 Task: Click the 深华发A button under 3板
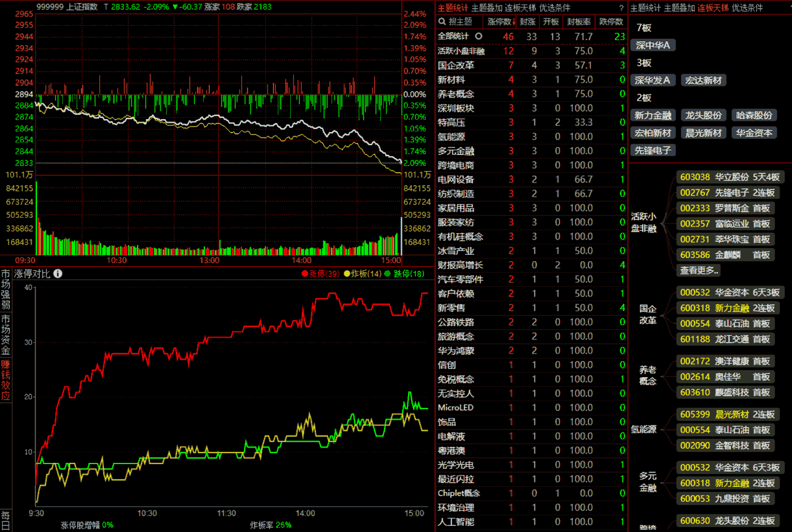[653, 80]
